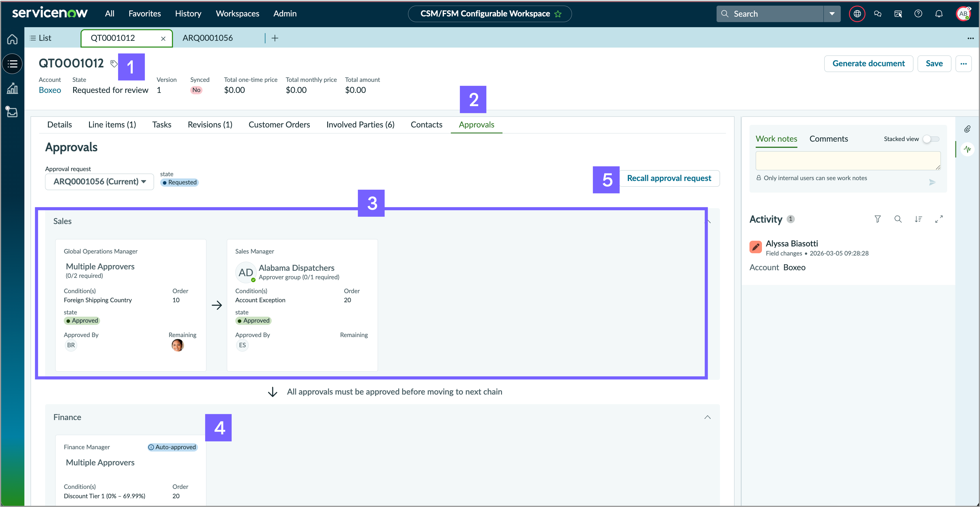Viewport: 980px width, 507px height.
Task: Open the notifications bell
Action: coord(939,14)
